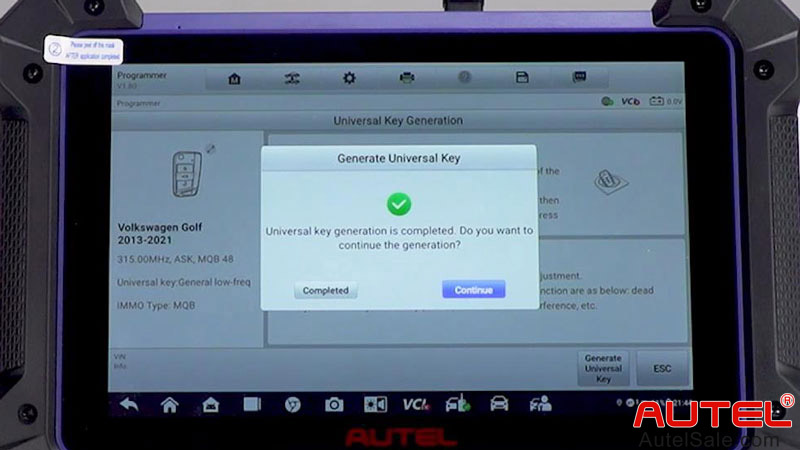The image size is (800, 450).
Task: Tap the 'Volkswagen Golf 2013-2021' text
Action: point(160,234)
